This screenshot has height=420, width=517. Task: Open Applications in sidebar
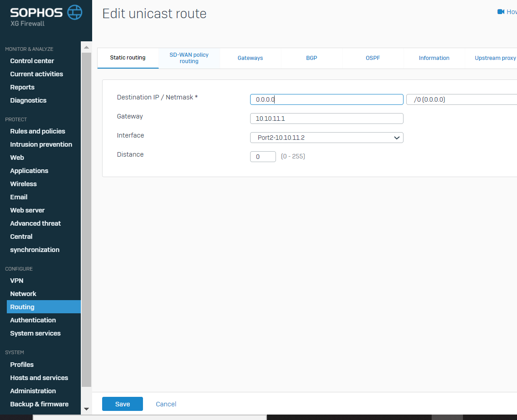click(x=29, y=171)
